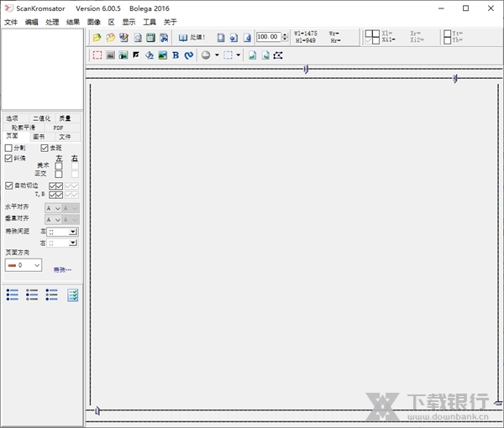Click the blue 特殊... link
Viewport: 504px width, 428px height.
(x=62, y=269)
